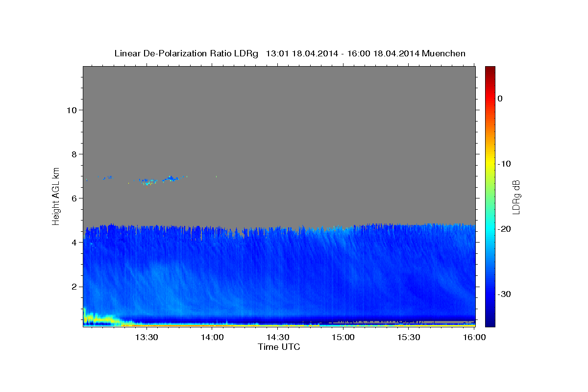Click the colorbar value label -10
The image size is (588, 392).
504,164
